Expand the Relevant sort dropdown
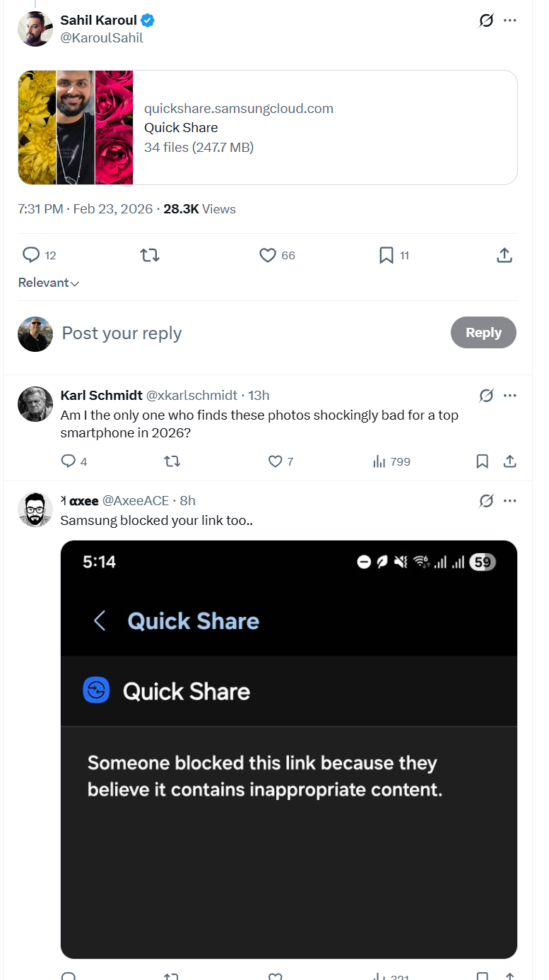This screenshot has height=980, width=549. point(48,283)
